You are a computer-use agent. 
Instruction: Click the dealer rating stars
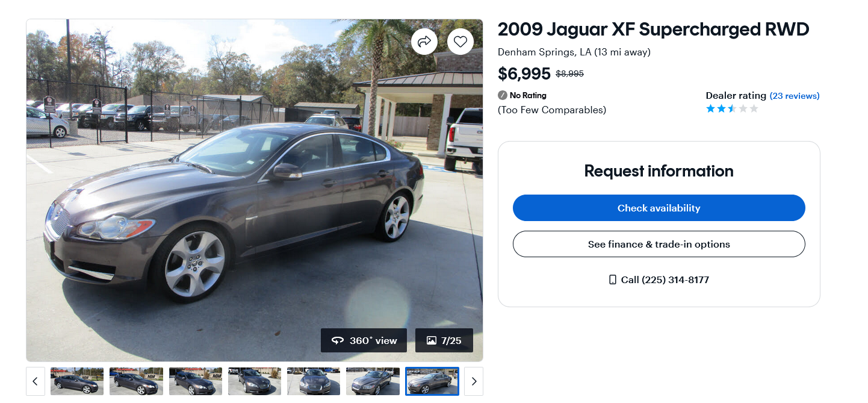(732, 108)
